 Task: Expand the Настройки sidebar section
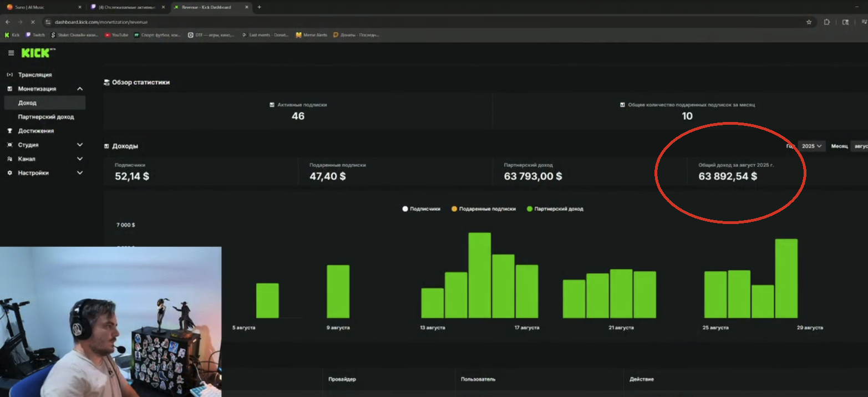[80, 173]
